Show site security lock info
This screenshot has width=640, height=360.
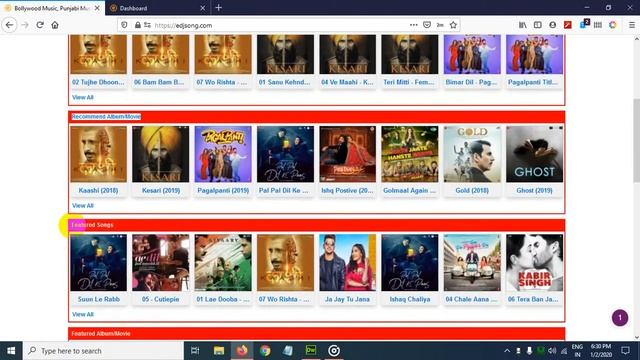point(138,25)
